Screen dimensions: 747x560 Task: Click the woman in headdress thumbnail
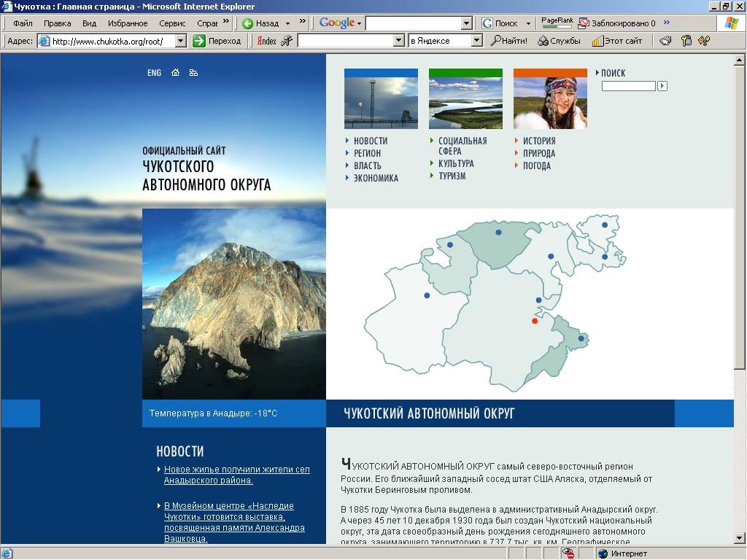point(550,98)
